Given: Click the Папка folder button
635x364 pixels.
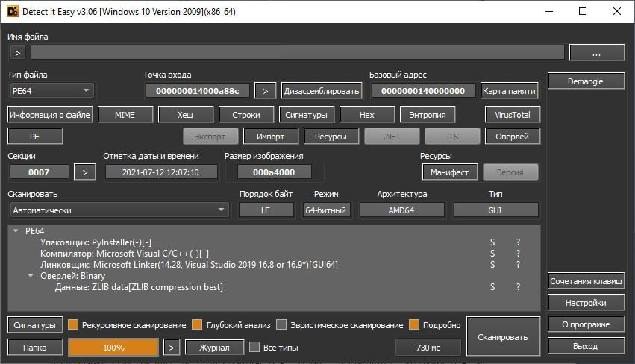Looking at the screenshot, I should click(35, 348).
